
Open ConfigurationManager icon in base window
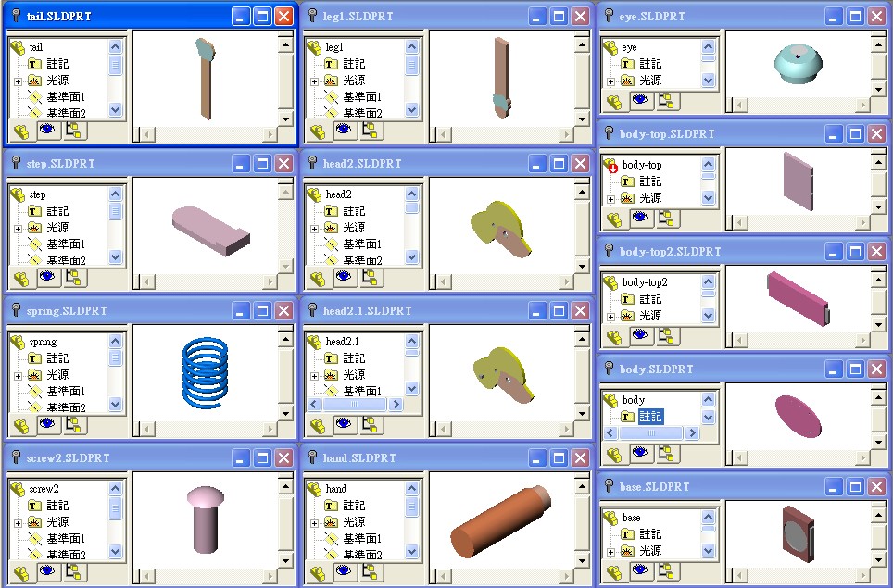point(666,571)
